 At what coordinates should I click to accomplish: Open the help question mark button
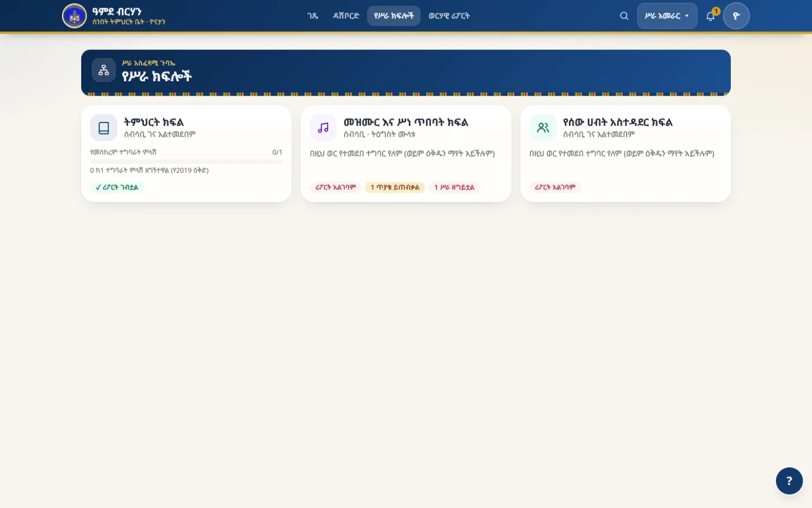pos(789,481)
